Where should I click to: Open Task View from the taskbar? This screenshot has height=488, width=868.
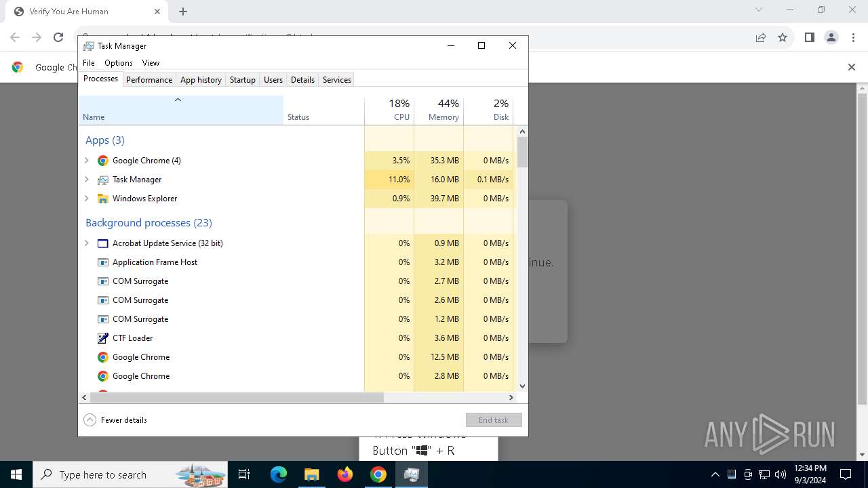pyautogui.click(x=244, y=474)
